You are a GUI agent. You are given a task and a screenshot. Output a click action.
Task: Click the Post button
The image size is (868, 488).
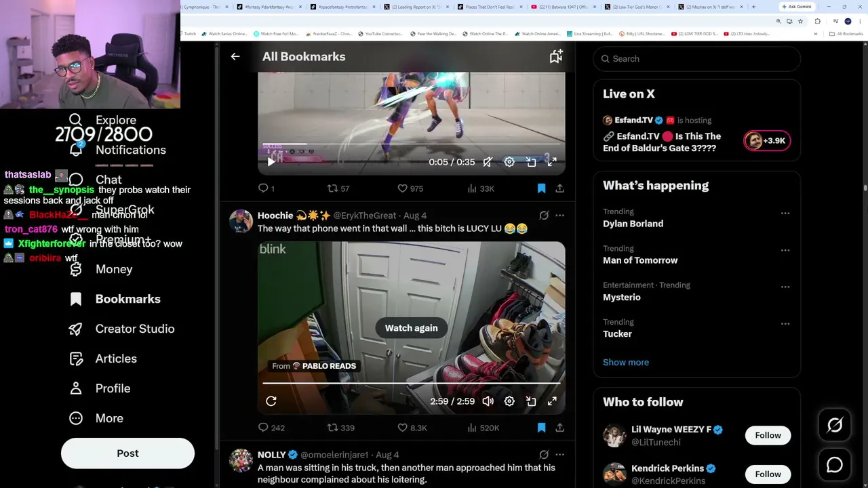tap(127, 453)
